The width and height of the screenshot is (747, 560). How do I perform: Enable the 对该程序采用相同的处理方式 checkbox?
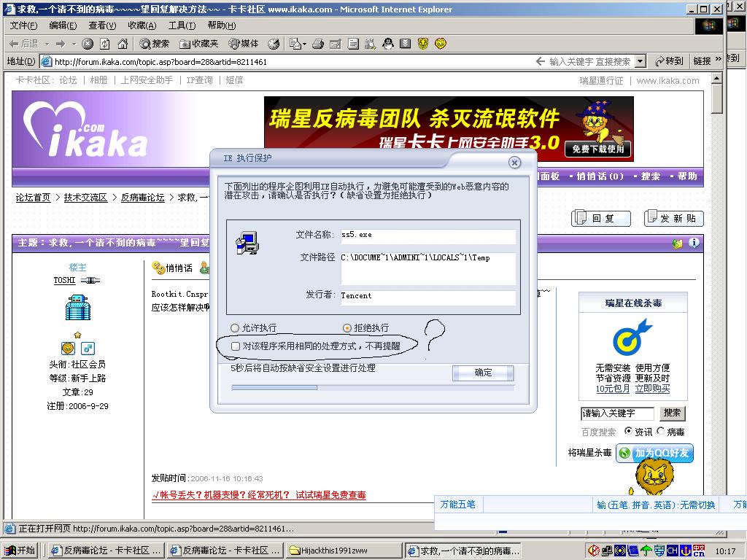(236, 346)
